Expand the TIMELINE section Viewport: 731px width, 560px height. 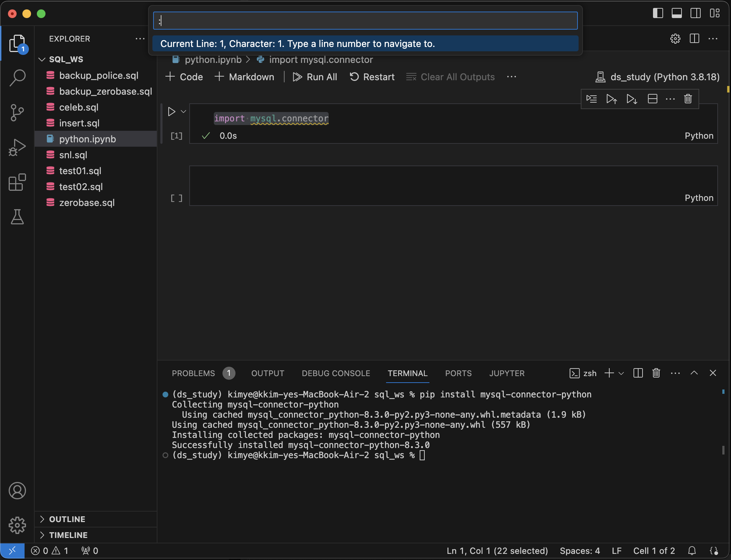68,535
